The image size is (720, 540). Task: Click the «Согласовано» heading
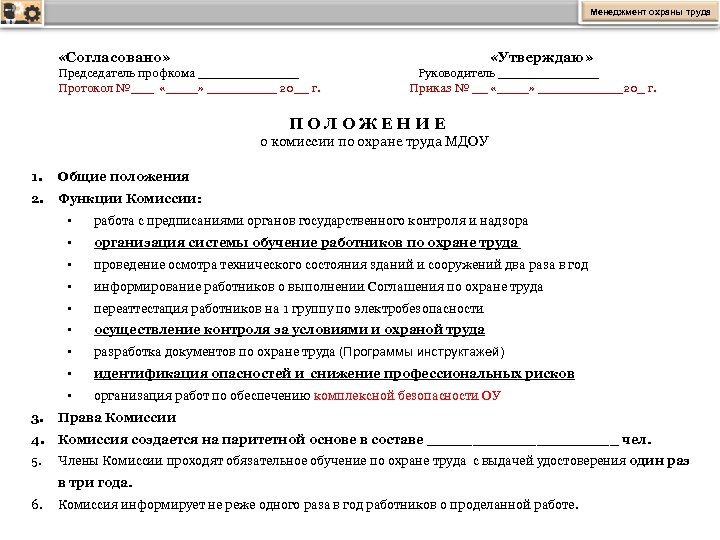click(x=114, y=57)
